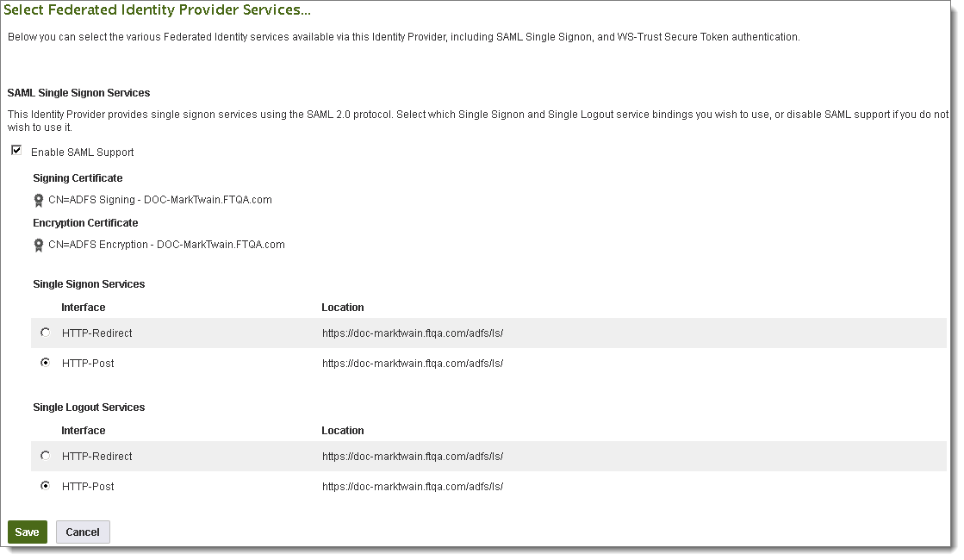Image resolution: width=964 pixels, height=560 pixels.
Task: Click the CN=ADFS Signing certificate name
Action: point(159,199)
